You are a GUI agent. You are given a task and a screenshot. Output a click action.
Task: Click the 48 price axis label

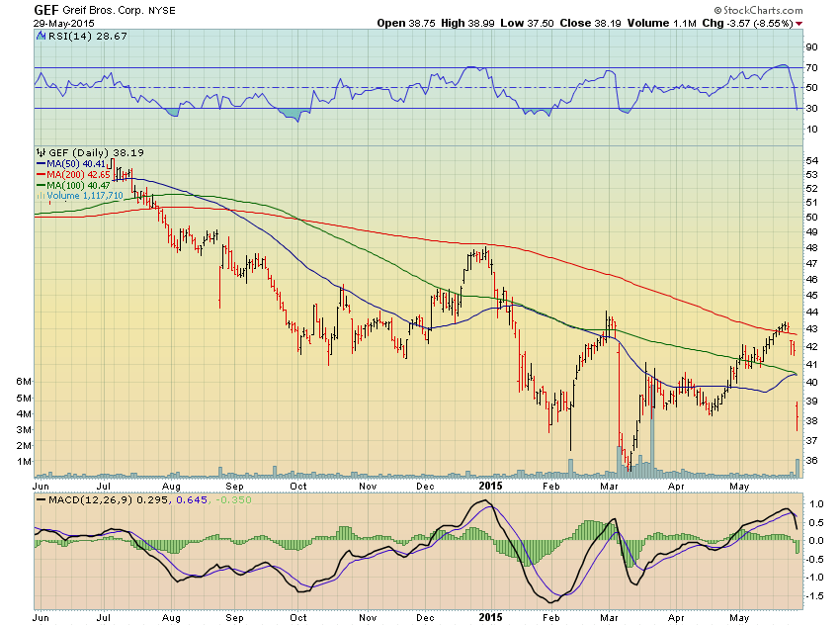point(812,248)
